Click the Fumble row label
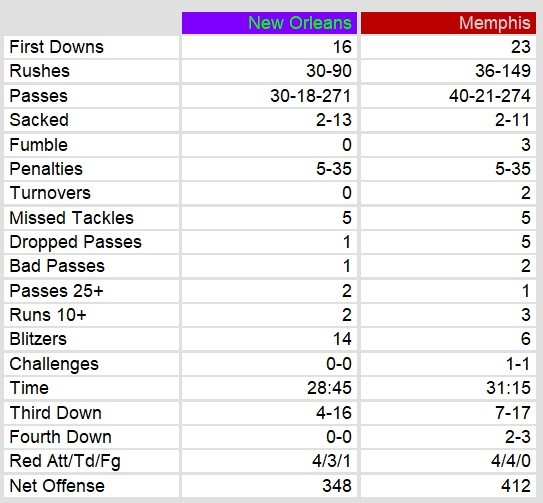Image resolution: width=543 pixels, height=503 pixels. coord(38,144)
